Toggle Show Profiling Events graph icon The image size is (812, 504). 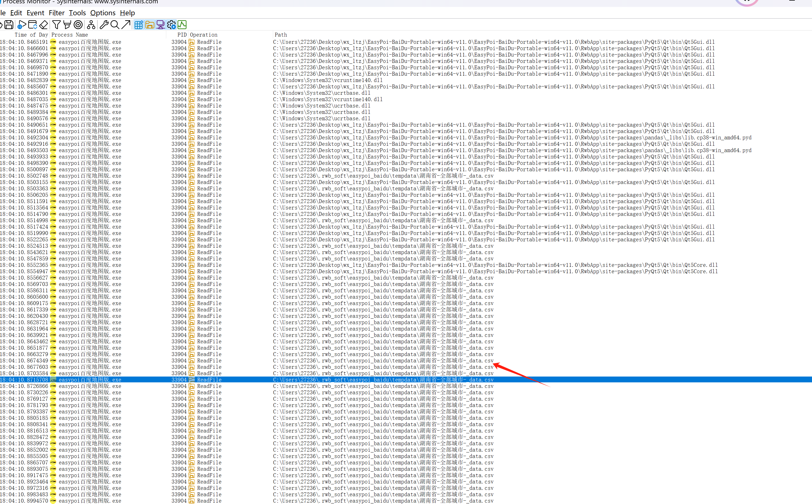coord(182,25)
